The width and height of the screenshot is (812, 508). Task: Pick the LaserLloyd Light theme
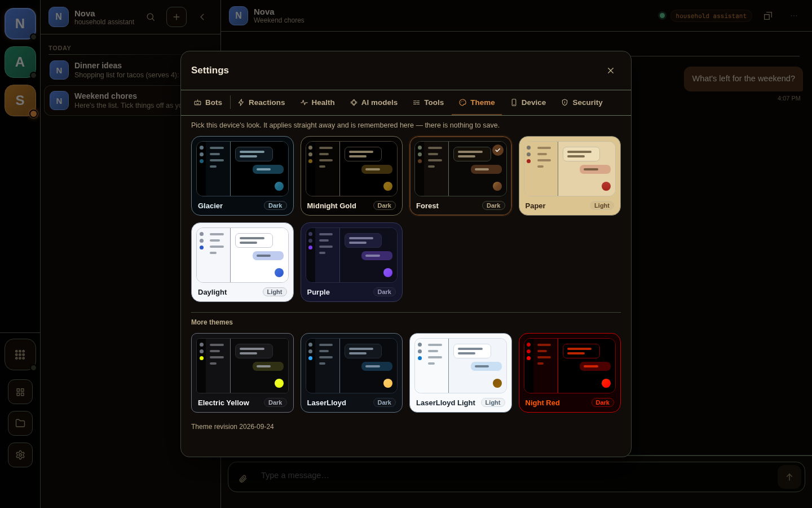[x=461, y=373]
